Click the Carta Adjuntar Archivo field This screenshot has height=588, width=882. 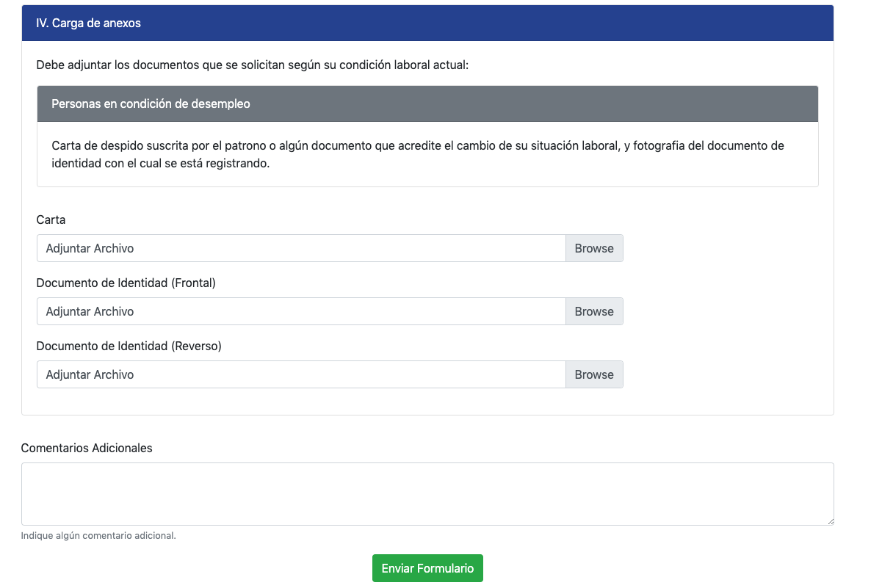click(301, 248)
